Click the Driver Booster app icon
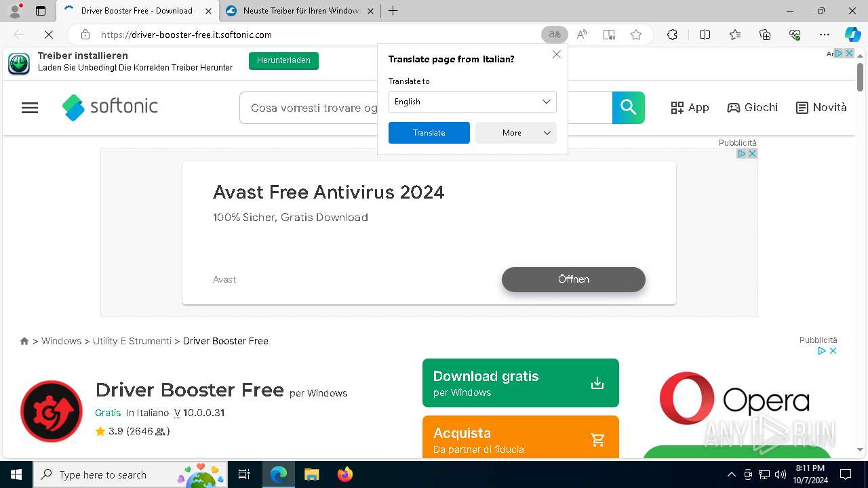This screenshot has width=868, height=488. [x=52, y=411]
